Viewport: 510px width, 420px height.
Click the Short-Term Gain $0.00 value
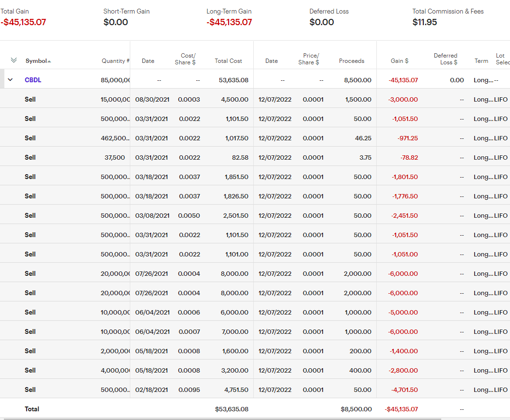click(116, 22)
